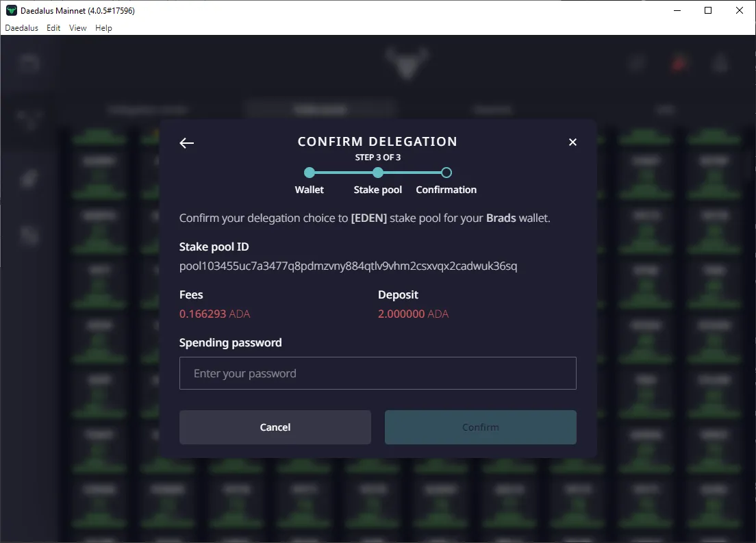Click the STEP 3 OF 3 label

[378, 157]
